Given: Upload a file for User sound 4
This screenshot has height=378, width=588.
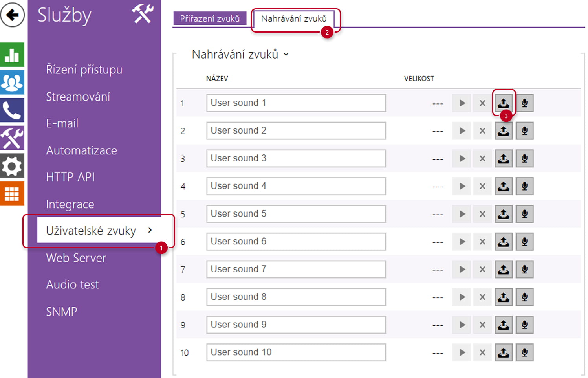Looking at the screenshot, I should tap(504, 186).
